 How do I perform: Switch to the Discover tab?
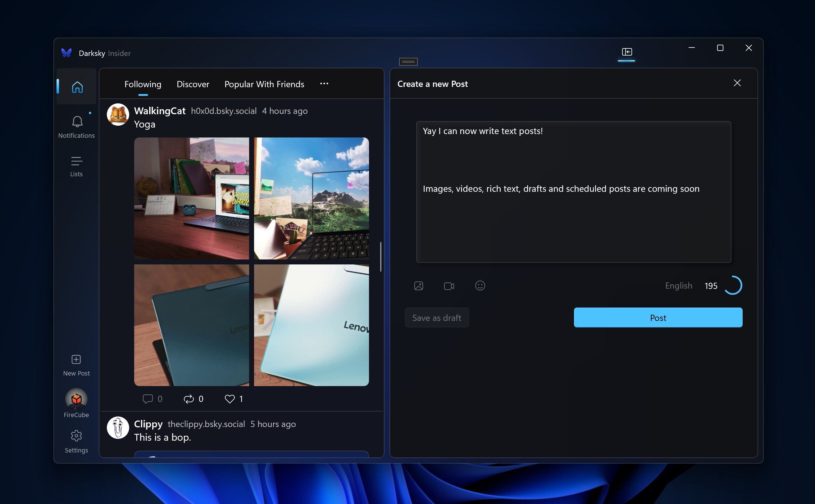click(x=193, y=84)
